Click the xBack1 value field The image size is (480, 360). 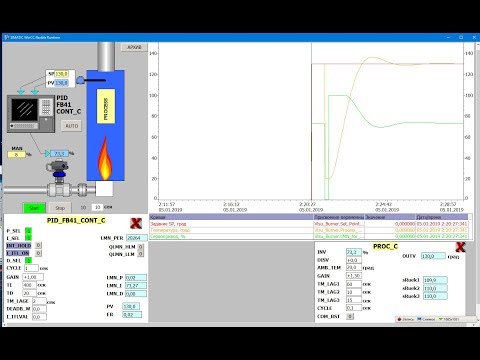435,280
